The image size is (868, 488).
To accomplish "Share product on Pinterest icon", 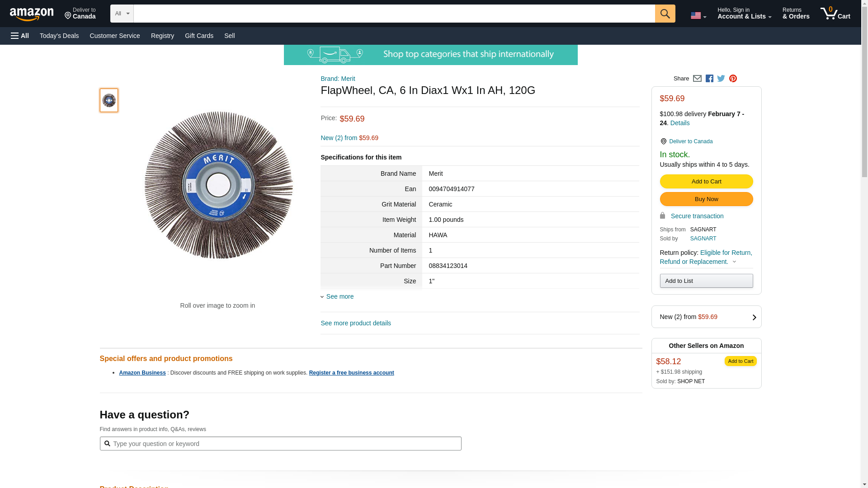I will pyautogui.click(x=733, y=79).
